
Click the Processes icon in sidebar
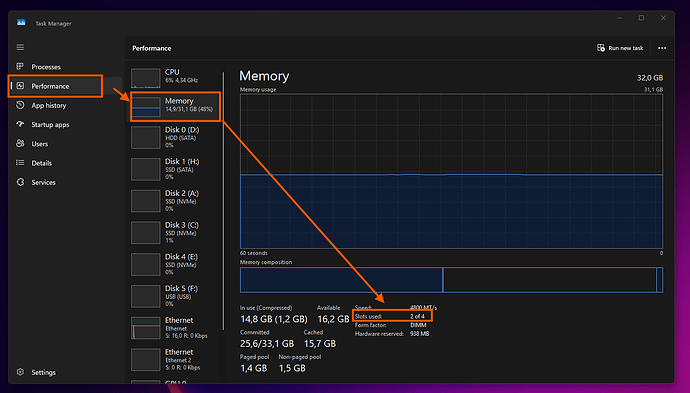(x=20, y=66)
